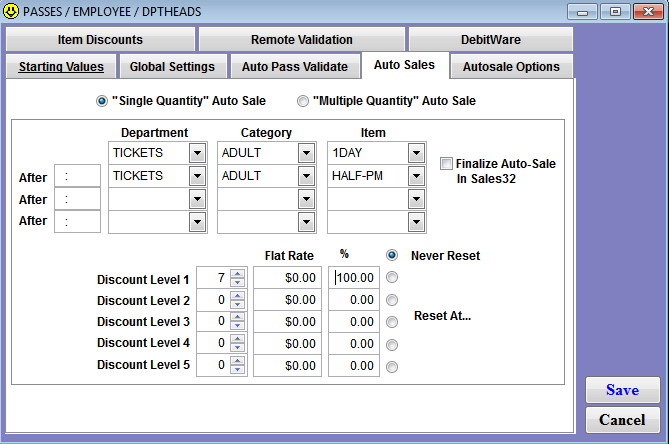Minimize the PASSES / EMPLOYEE window

tap(582, 12)
